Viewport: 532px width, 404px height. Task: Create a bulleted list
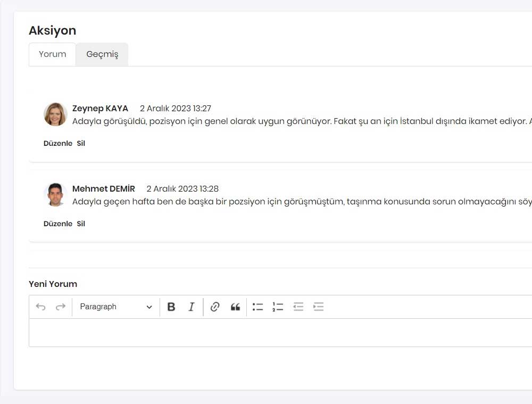pyautogui.click(x=258, y=307)
